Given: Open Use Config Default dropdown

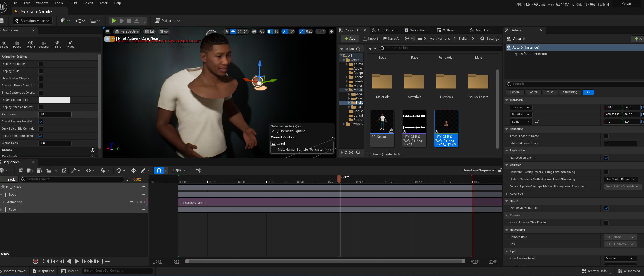Looking at the screenshot, I should [x=620, y=179].
